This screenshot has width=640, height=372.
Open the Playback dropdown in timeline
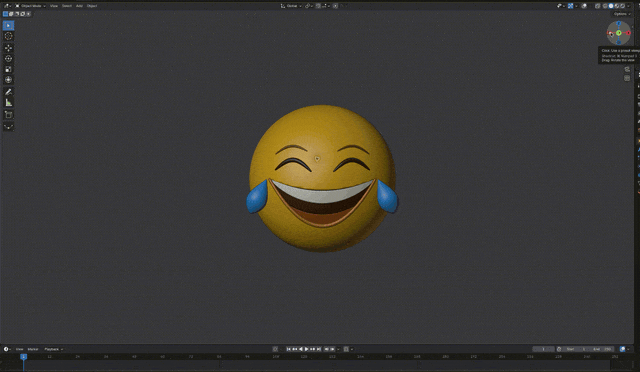pos(53,349)
